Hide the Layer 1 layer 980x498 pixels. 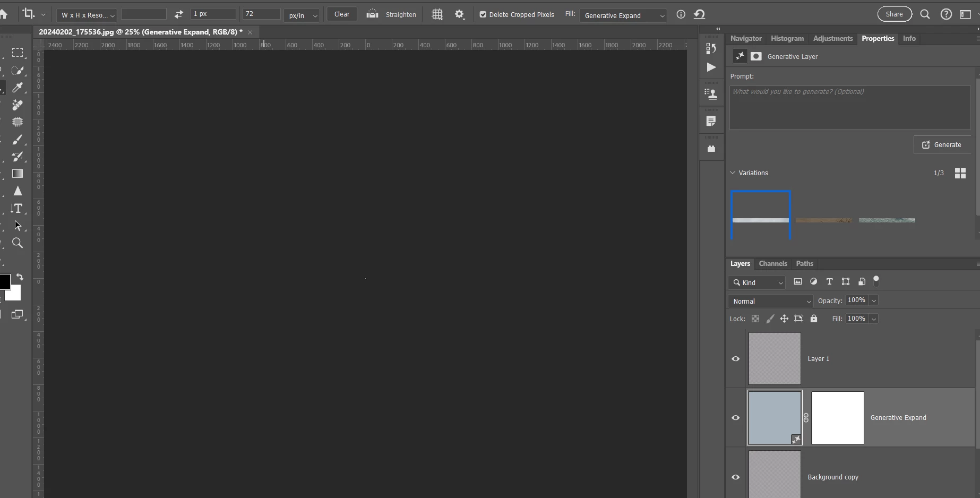[736, 359]
